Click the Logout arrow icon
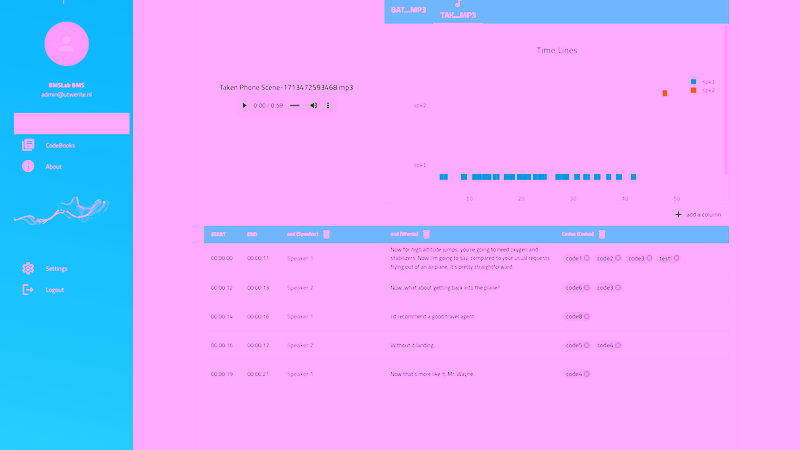 (x=28, y=290)
